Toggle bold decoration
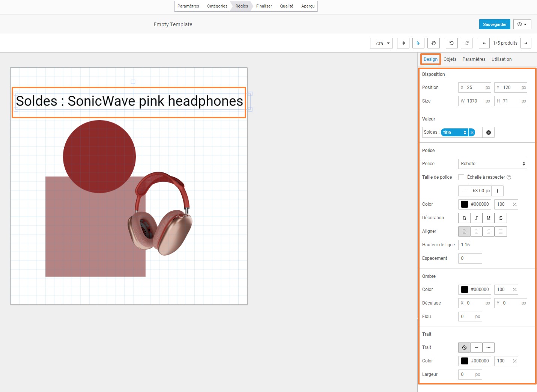The height and width of the screenshot is (392, 537). (x=464, y=218)
